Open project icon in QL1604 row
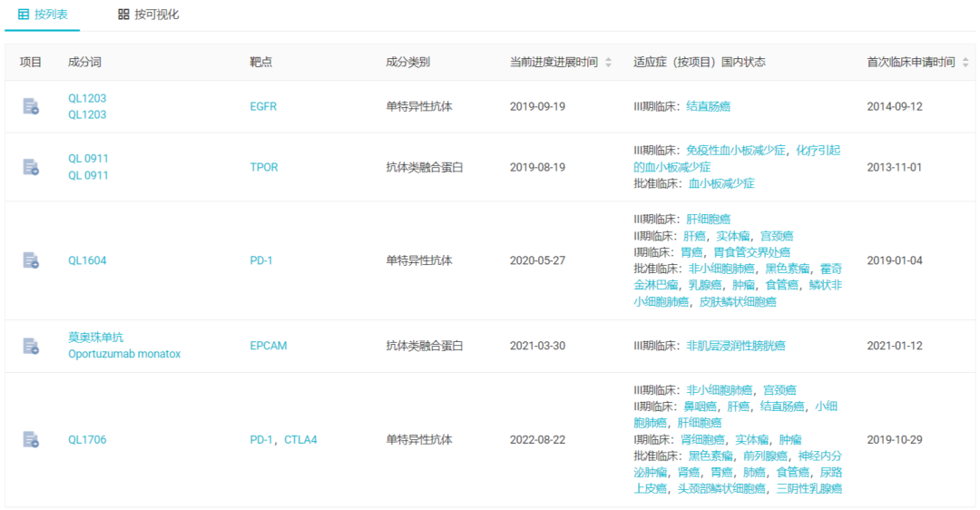Viewport: 980px width, 510px height. tap(31, 260)
